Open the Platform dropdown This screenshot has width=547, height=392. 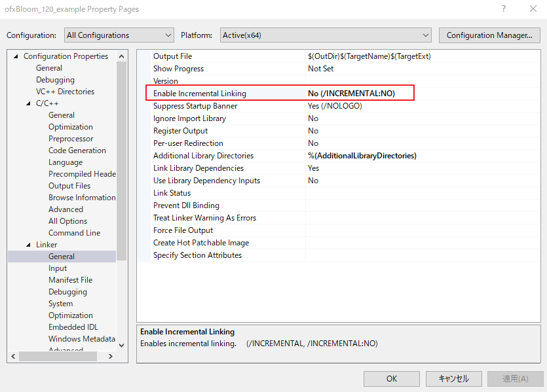326,35
